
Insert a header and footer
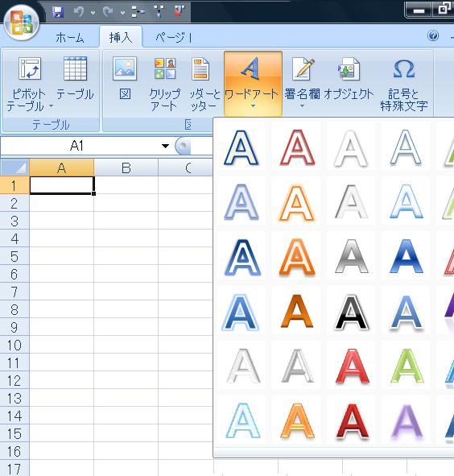204,84
